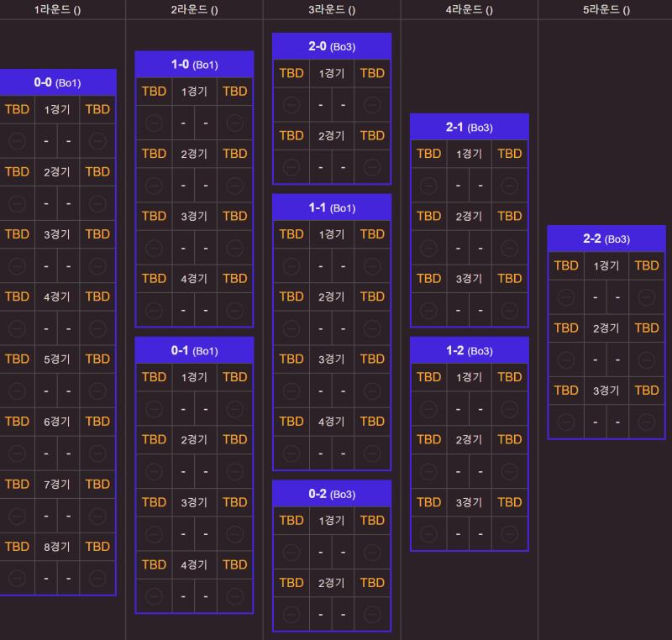Select the 1-0 (Bo1) group header
This screenshot has height=640, width=672.
[x=195, y=65]
